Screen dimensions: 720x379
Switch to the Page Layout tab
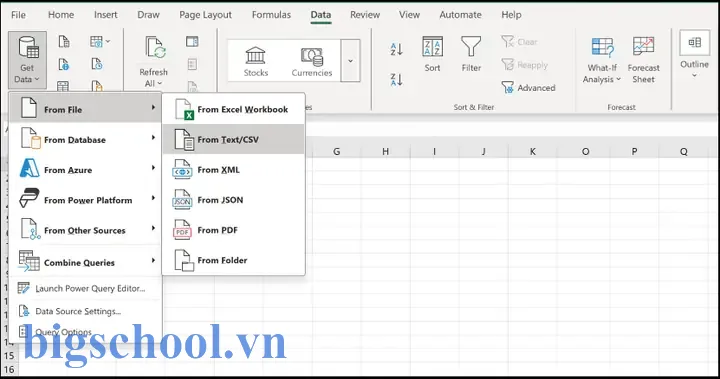205,15
